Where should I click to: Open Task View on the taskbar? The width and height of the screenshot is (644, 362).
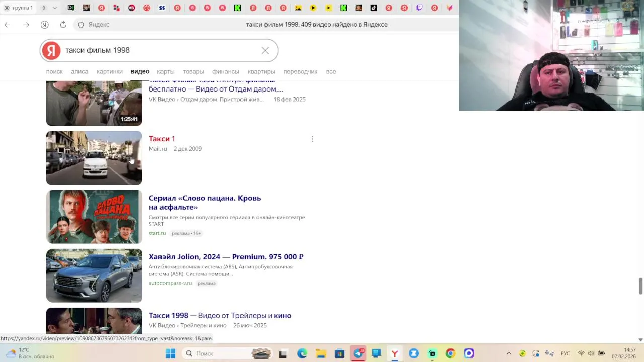click(283, 353)
